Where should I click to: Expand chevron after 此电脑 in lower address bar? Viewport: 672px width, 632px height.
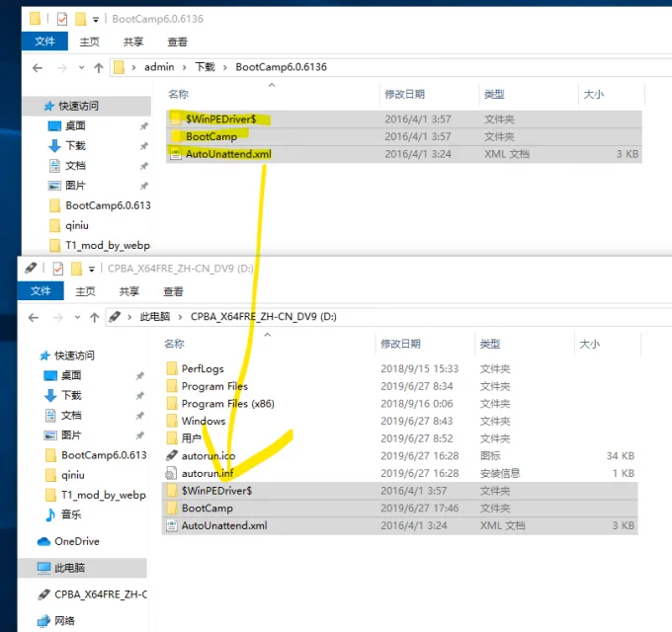pos(181,317)
